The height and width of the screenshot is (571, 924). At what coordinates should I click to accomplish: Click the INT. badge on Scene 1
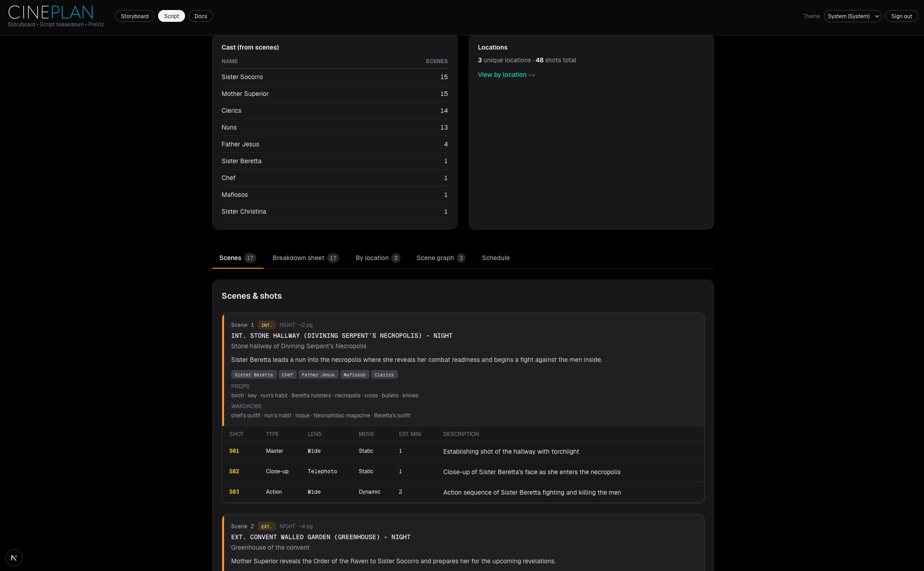click(x=266, y=325)
